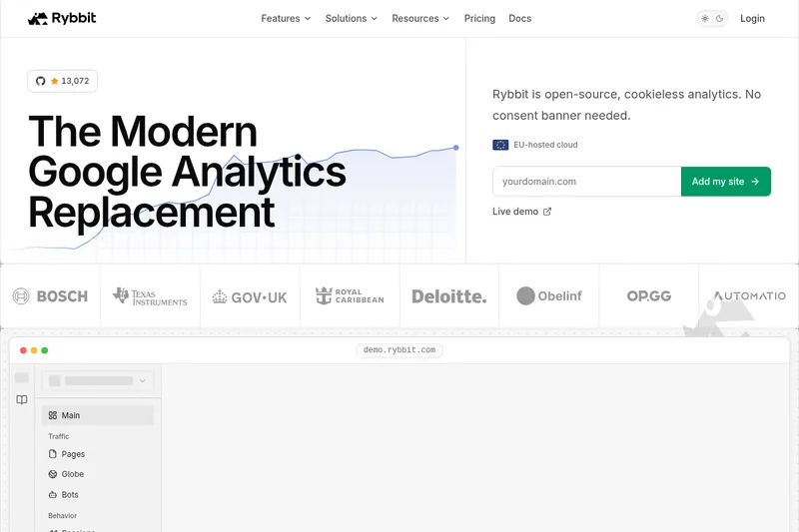Image resolution: width=799 pixels, height=532 pixels.
Task: Click the GOV.UK logo
Action: coord(250,296)
